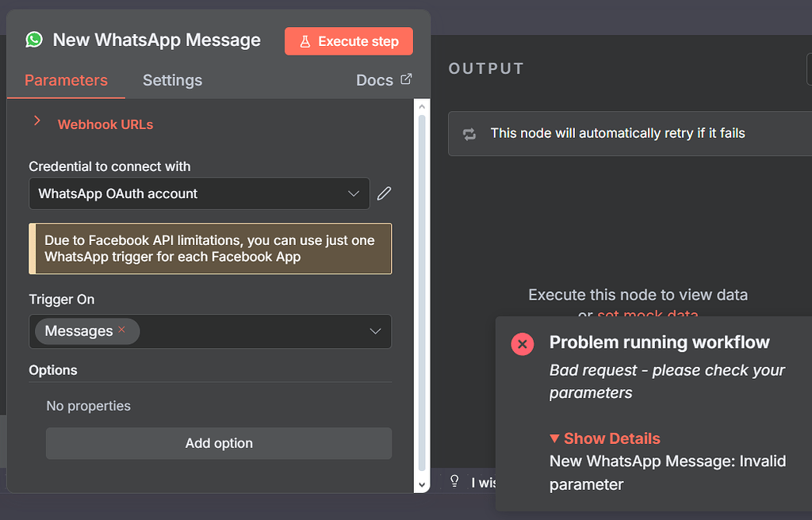Click the pencil icon to edit credential
The width and height of the screenshot is (812, 520).
[385, 193]
